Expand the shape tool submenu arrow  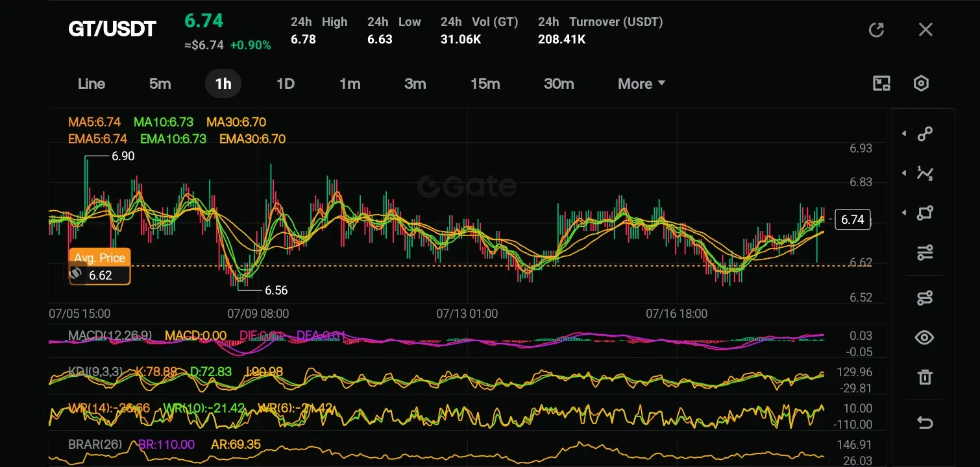point(904,213)
